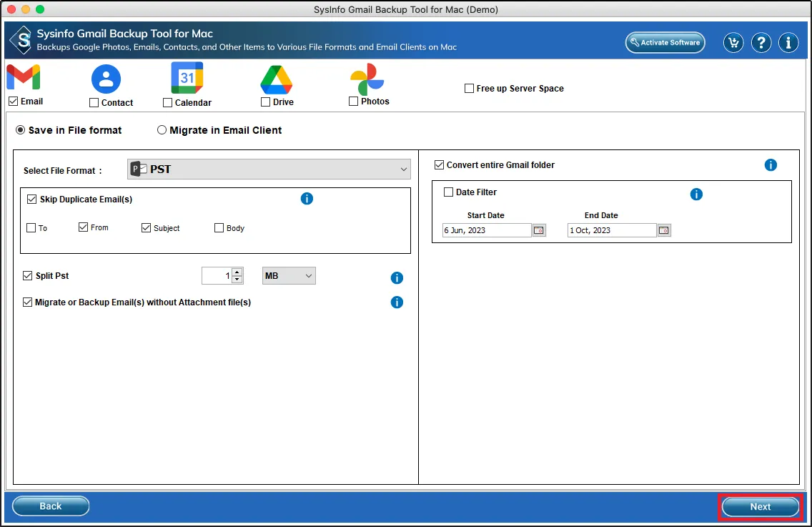Open the help question mark icon

coord(761,43)
